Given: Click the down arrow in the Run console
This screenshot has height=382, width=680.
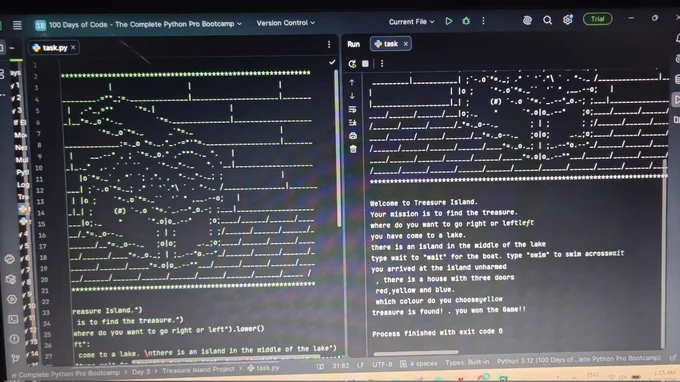Looking at the screenshot, I should pyautogui.click(x=352, y=96).
